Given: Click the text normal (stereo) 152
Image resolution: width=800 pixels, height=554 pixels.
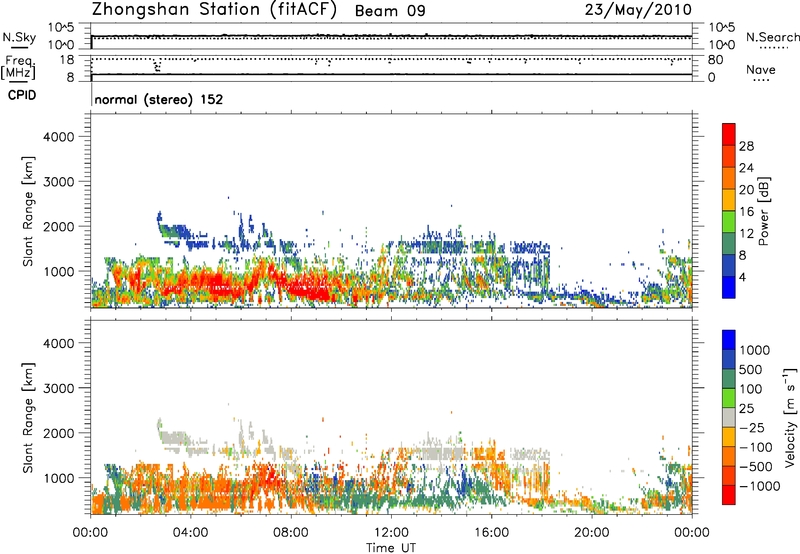Looking at the screenshot, I should (159, 99).
